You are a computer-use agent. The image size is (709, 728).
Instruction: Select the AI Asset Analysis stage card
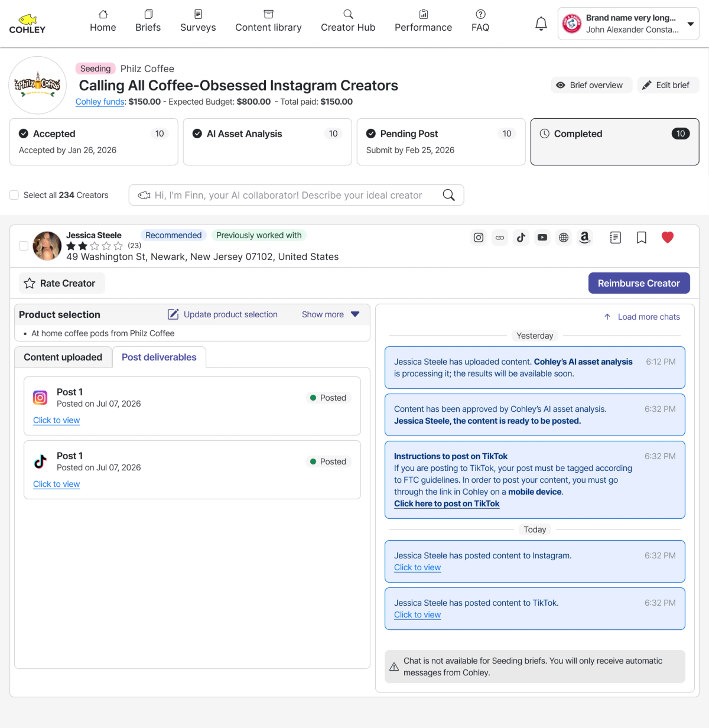(268, 142)
